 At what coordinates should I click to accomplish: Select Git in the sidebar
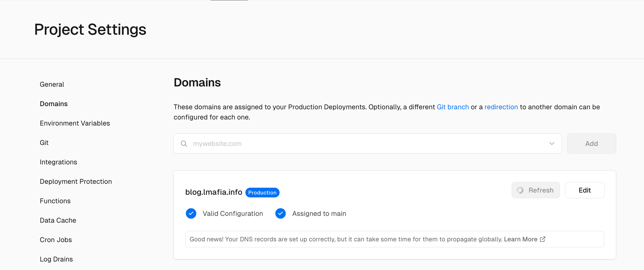click(44, 143)
